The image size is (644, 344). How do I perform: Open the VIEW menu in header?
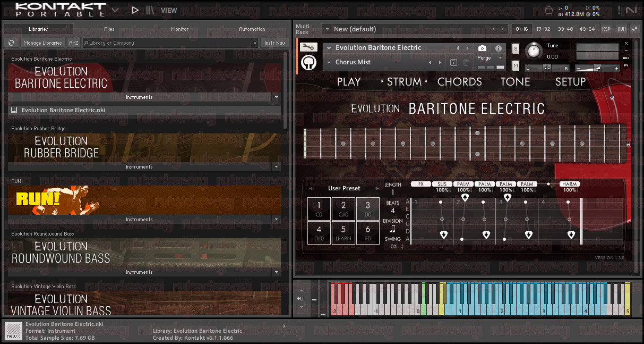169,10
